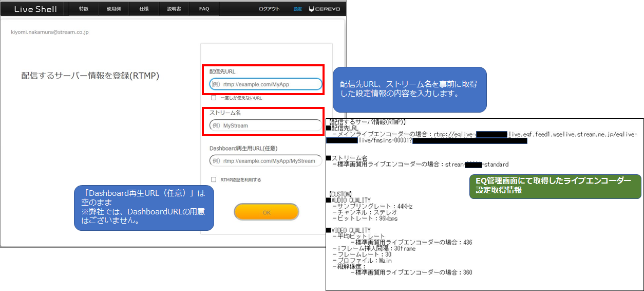
Task: Click the チャンネル：ステレオ line
Action: point(365,212)
